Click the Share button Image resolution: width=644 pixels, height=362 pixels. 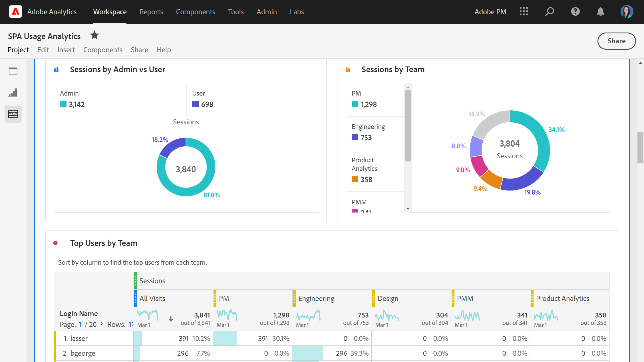coord(616,41)
